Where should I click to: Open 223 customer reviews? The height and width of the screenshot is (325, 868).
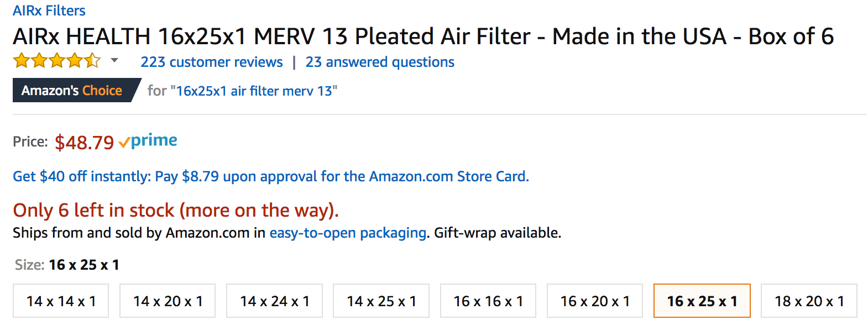212,62
